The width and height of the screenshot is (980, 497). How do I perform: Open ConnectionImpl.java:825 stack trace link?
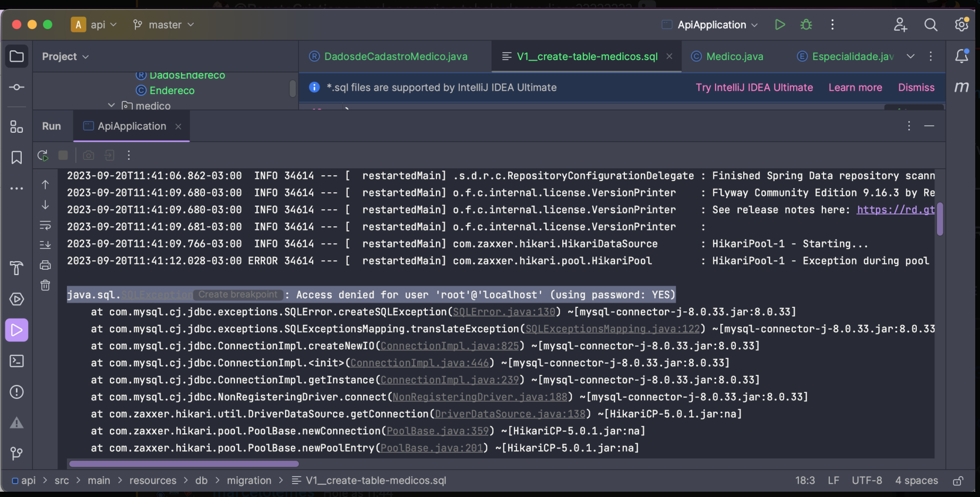point(450,346)
